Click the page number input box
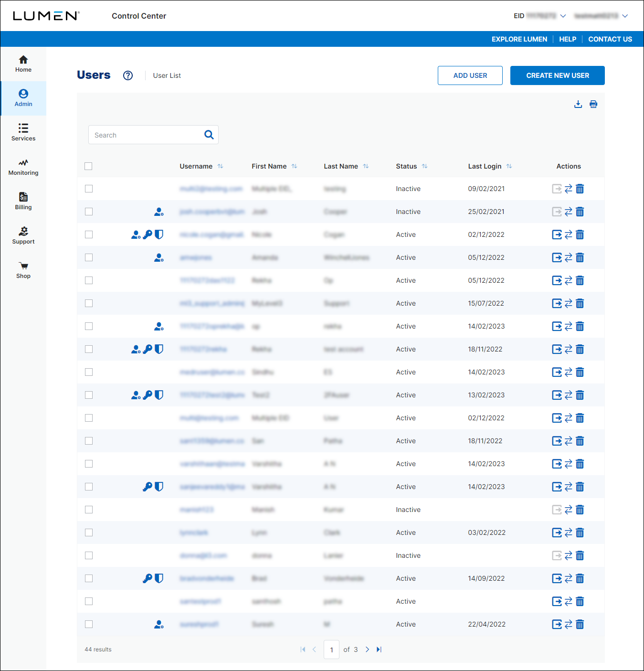 tap(331, 650)
